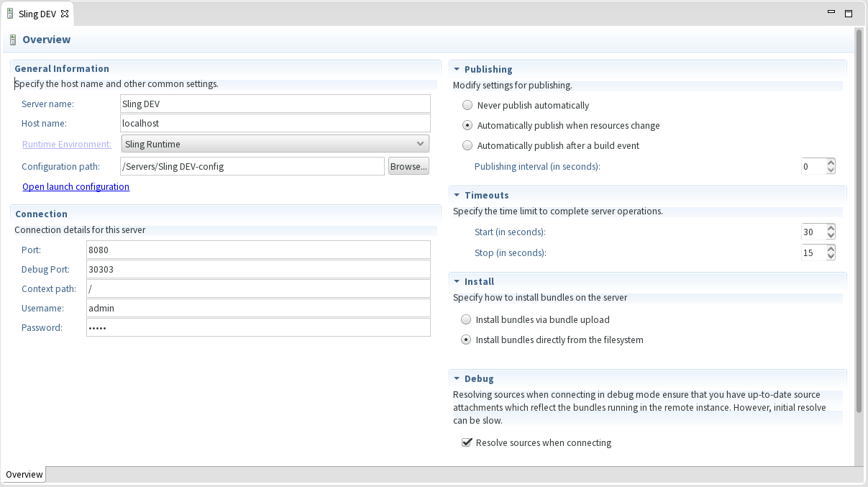868x487 pixels.
Task: Uncheck Resolve sources when connecting
Action: 466,442
